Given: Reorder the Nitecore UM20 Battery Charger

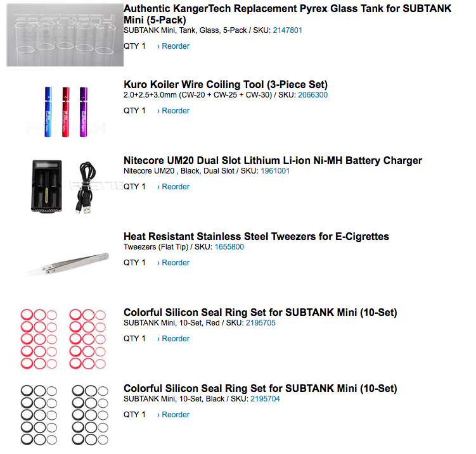Looking at the screenshot, I should 173,187.
